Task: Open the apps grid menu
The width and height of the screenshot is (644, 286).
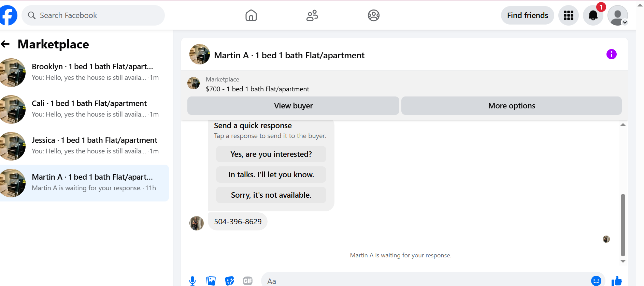Action: coord(569,15)
